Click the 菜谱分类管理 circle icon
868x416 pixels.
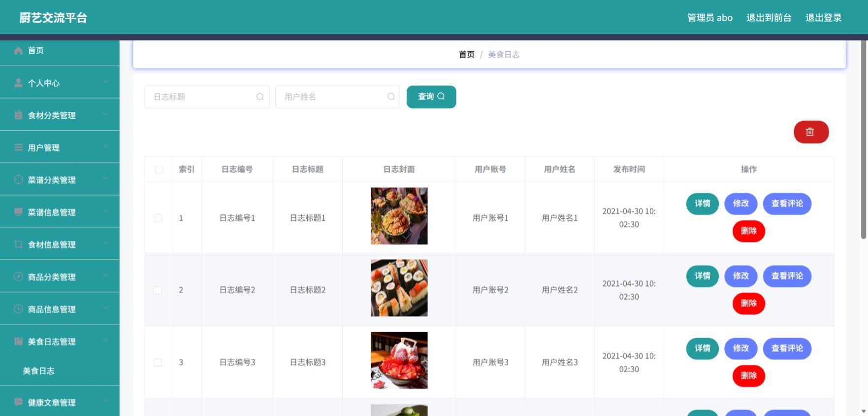click(x=18, y=179)
